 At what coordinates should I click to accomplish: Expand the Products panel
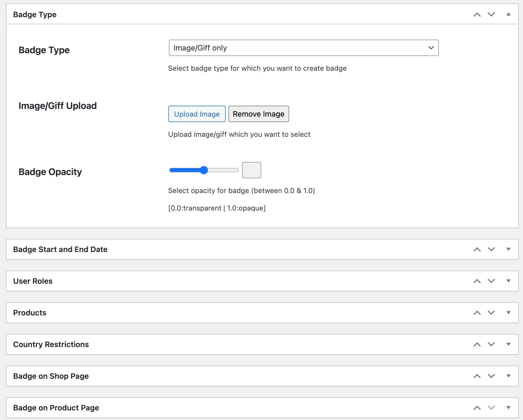(508, 313)
